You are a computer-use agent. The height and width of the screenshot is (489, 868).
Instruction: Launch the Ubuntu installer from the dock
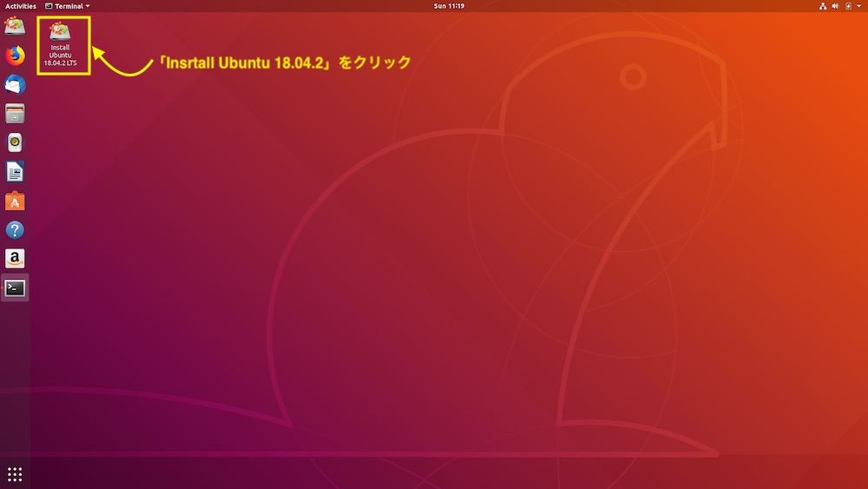[x=15, y=26]
